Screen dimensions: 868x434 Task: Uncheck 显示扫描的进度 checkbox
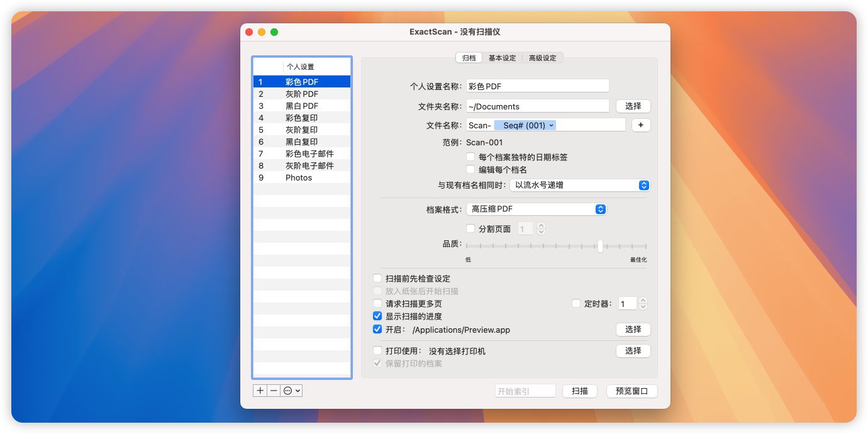tap(377, 316)
